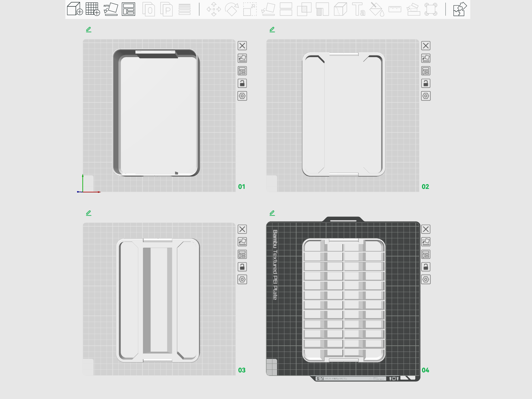Add a new plate with the grid-plus icon
This screenshot has width=532, height=399.
93,9
